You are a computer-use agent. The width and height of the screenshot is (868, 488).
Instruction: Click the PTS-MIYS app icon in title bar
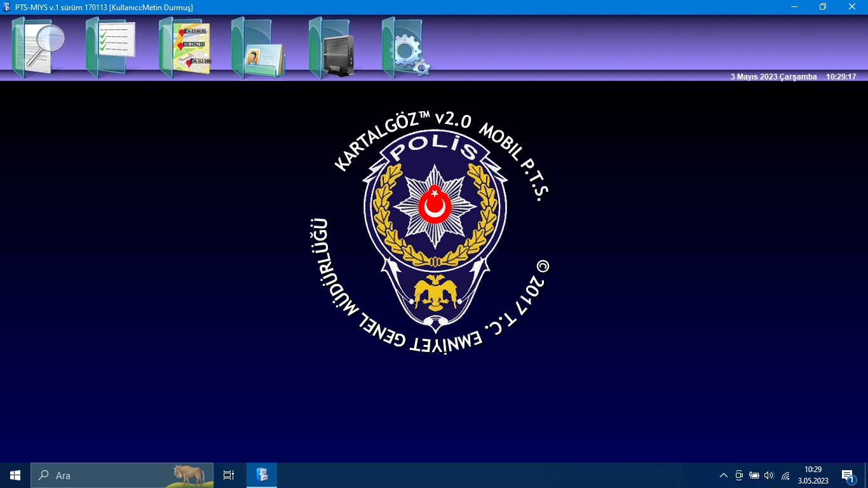7,7
